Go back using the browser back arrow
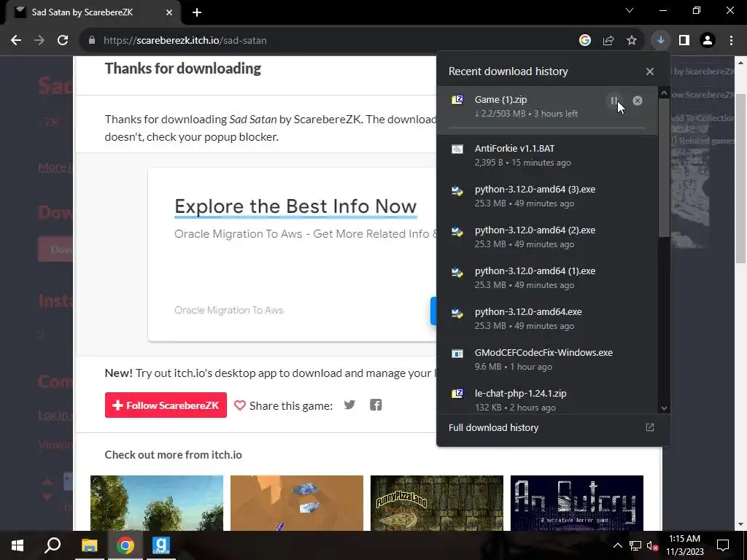 pos(16,41)
